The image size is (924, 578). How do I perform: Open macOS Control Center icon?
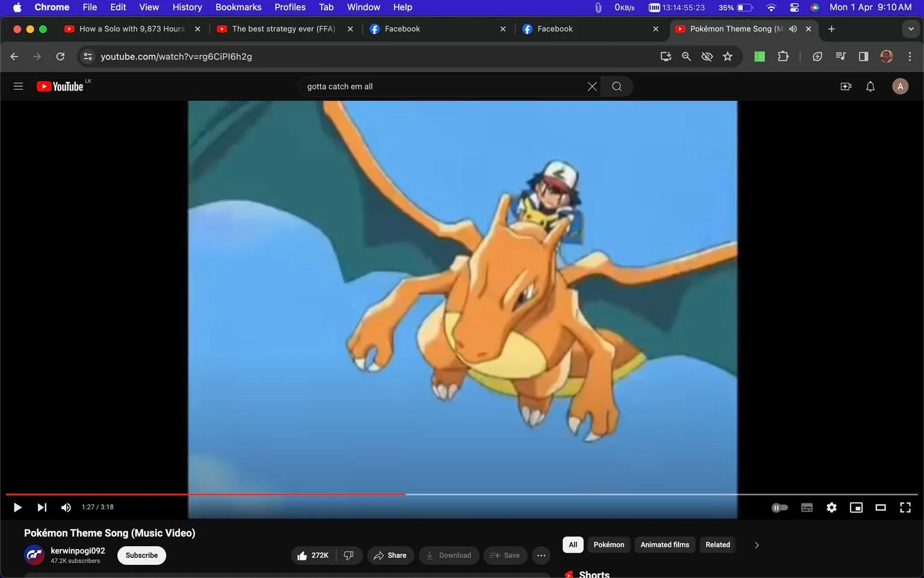click(794, 7)
